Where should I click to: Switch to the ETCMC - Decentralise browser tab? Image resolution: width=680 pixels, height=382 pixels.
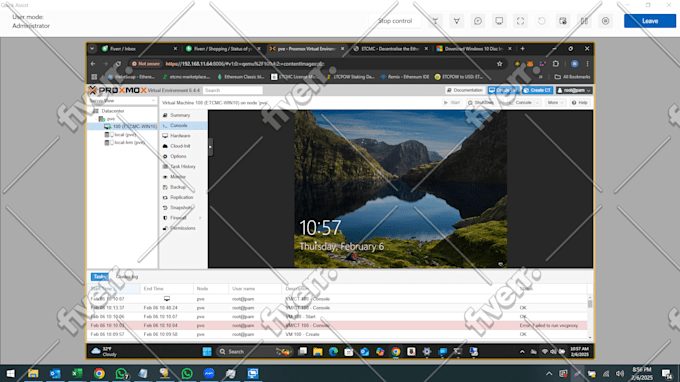tap(389, 49)
